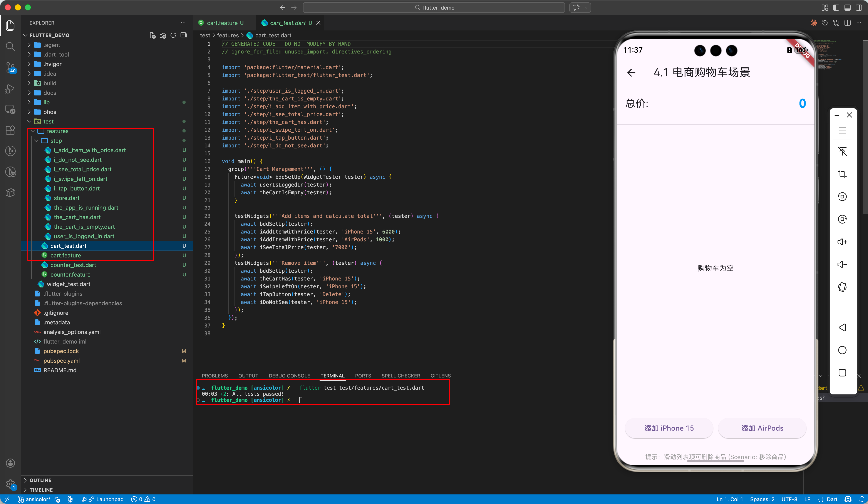Toggle the primary side bar layout button

[836, 8]
